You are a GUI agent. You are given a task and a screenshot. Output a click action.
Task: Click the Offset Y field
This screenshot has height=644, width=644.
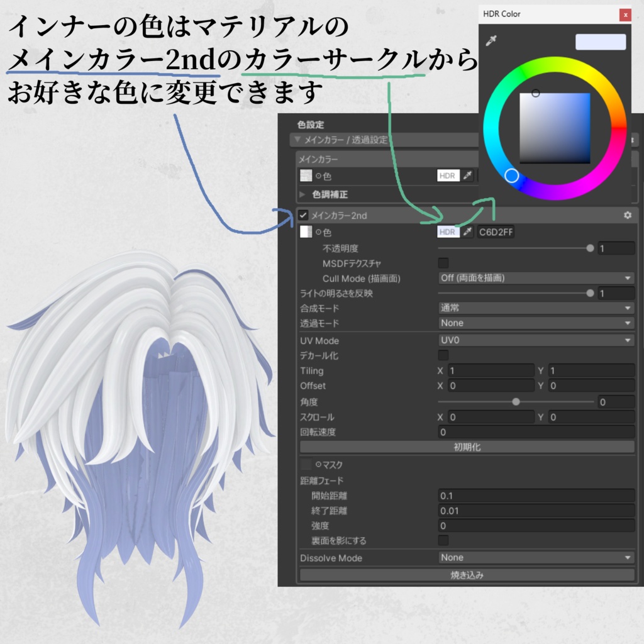pyautogui.click(x=592, y=386)
